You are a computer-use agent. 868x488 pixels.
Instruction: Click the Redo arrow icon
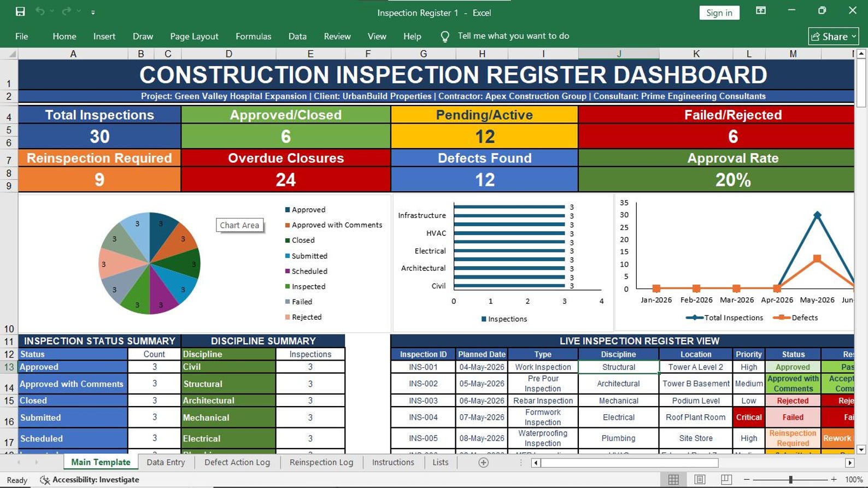[x=67, y=11]
